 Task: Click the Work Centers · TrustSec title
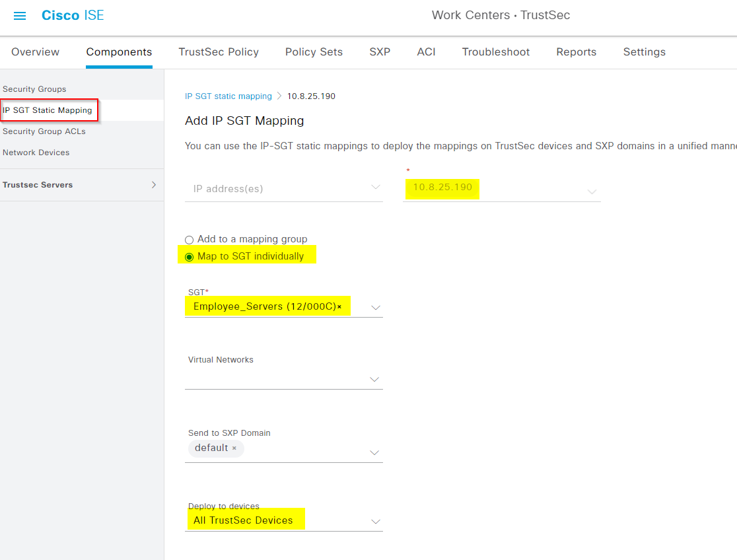click(x=501, y=15)
